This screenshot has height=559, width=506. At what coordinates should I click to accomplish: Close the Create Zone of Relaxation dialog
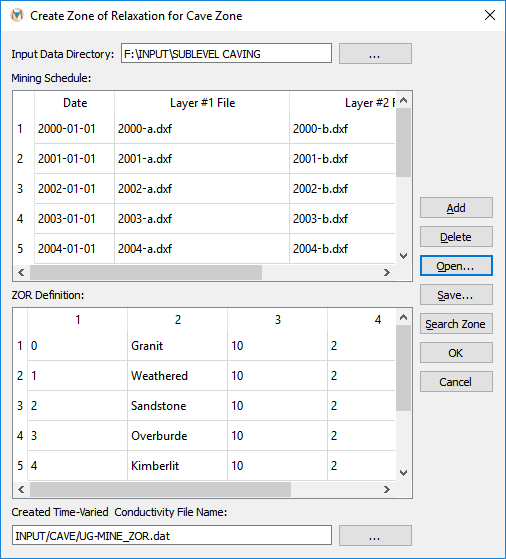(490, 15)
